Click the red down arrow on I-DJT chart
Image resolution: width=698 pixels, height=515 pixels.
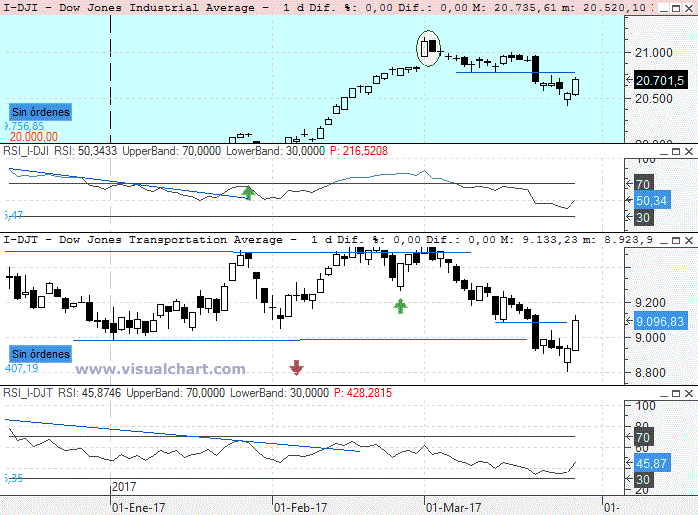pos(296,368)
